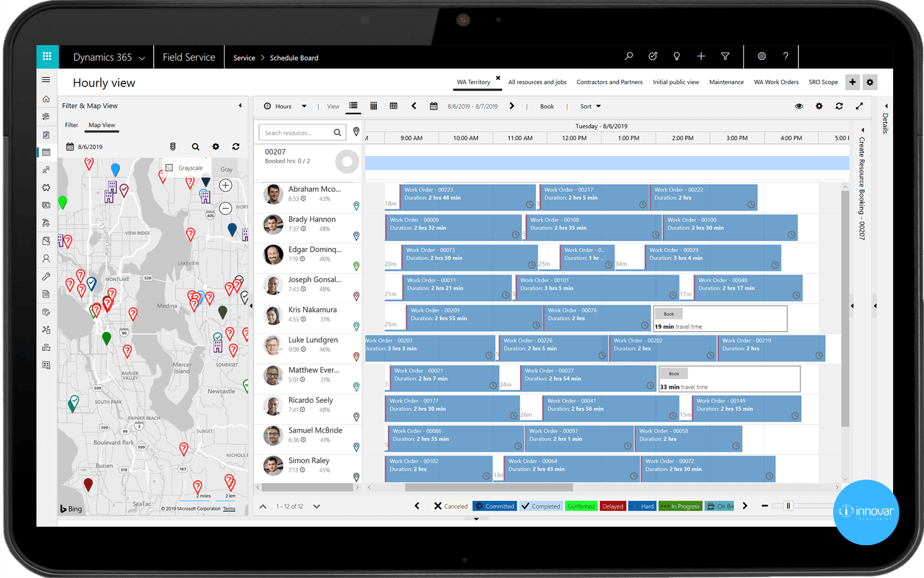The height and width of the screenshot is (578, 924).
Task: Open the search magnifier in top bar
Action: (x=629, y=56)
